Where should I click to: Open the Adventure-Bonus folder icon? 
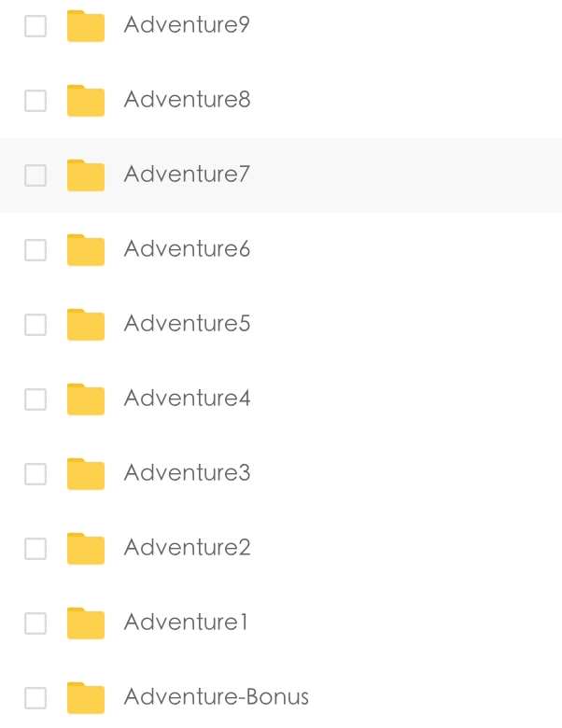[86, 698]
